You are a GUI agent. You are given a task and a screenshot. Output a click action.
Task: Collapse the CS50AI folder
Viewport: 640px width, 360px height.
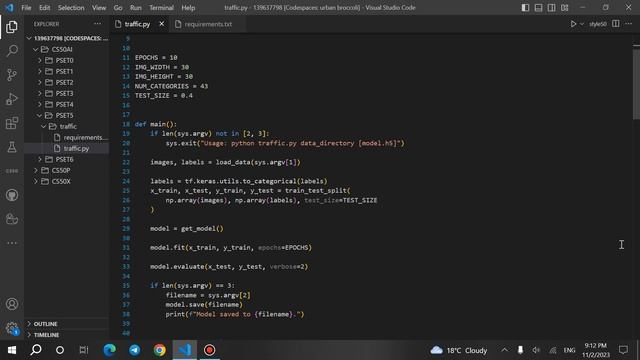pos(67,49)
